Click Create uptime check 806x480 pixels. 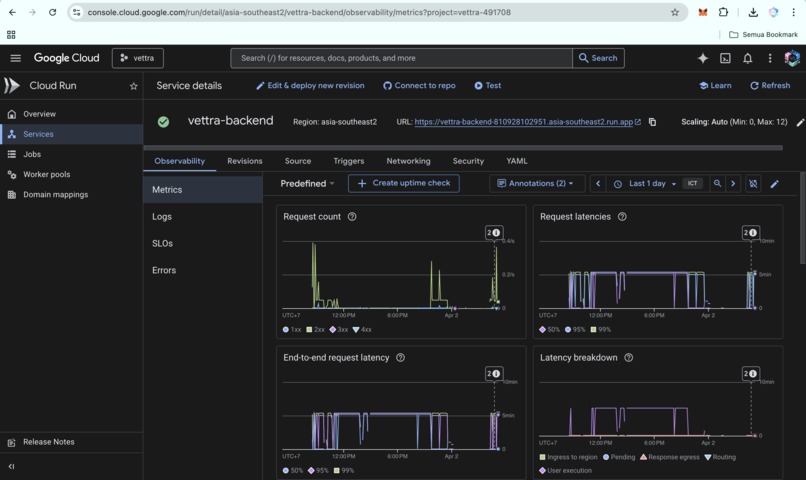(404, 183)
